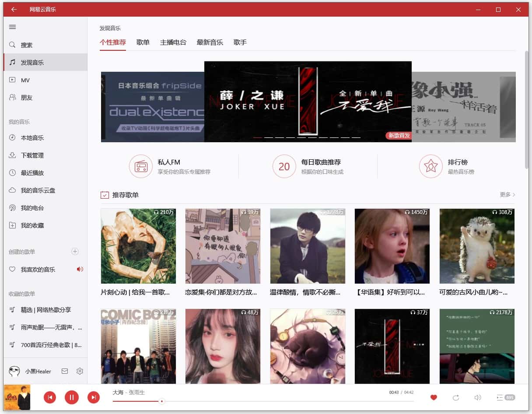The width and height of the screenshot is (532, 414).
Task: Open 每日歌曲推荐 daily recommendations
Action: (x=284, y=166)
